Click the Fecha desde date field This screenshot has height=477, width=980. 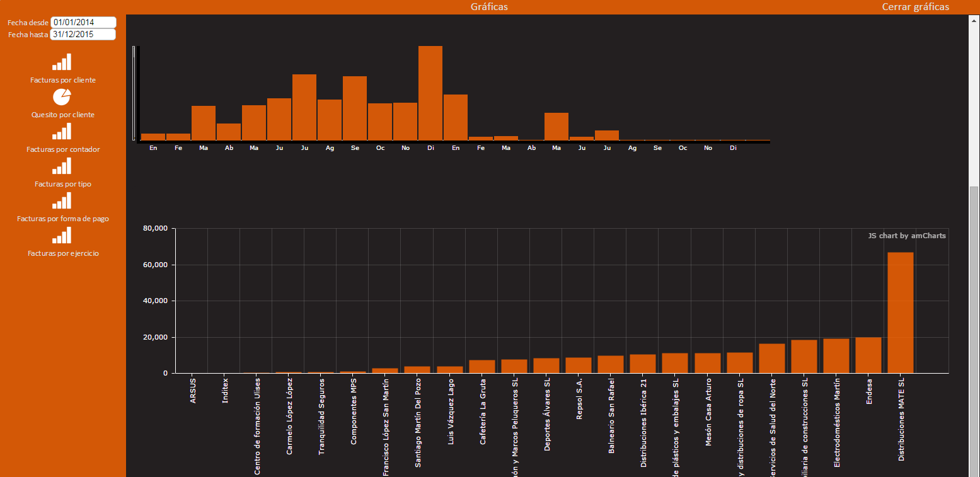(83, 23)
